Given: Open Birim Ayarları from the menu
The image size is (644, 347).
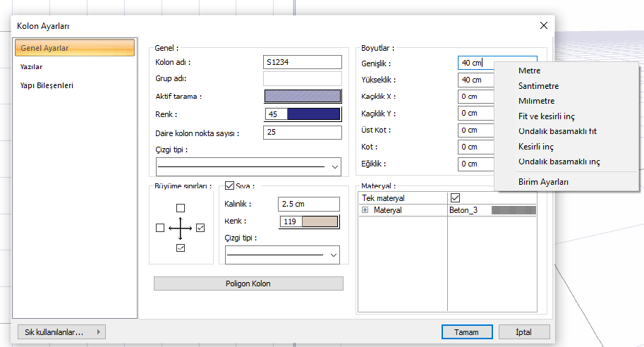Looking at the screenshot, I should tap(543, 182).
